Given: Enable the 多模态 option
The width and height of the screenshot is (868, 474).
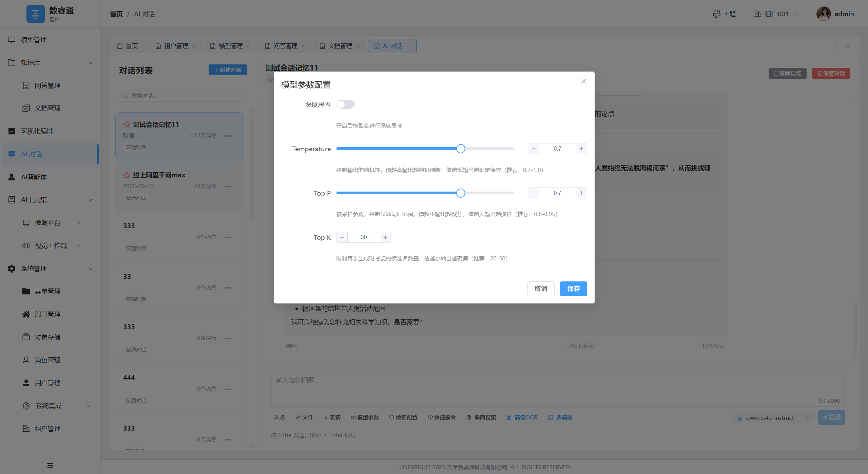Looking at the screenshot, I should (560, 417).
